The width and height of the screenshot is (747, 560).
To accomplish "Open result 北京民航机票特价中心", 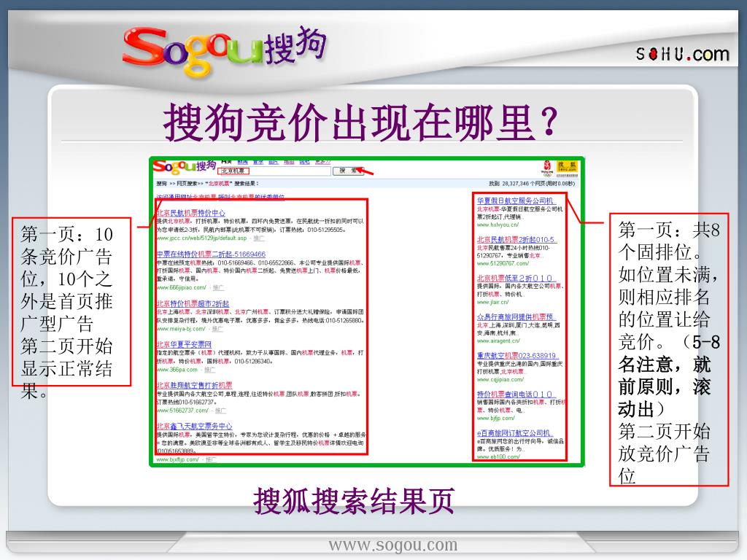I will (x=191, y=213).
